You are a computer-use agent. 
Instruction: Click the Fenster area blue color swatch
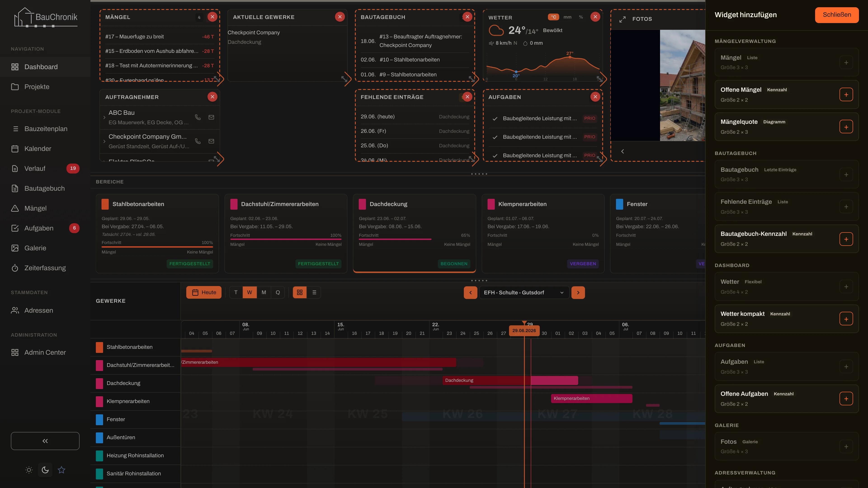(x=620, y=204)
